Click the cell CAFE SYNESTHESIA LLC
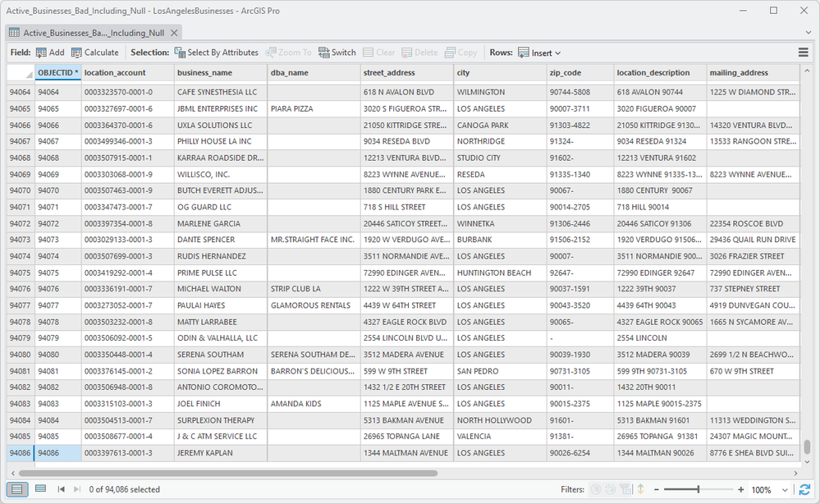This screenshot has height=504, width=820. coord(221,92)
